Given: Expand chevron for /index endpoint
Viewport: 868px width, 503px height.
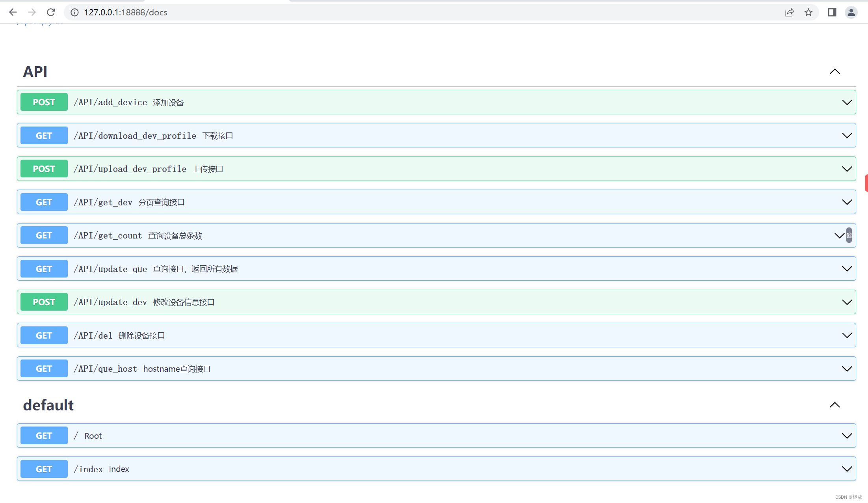Looking at the screenshot, I should [x=847, y=469].
